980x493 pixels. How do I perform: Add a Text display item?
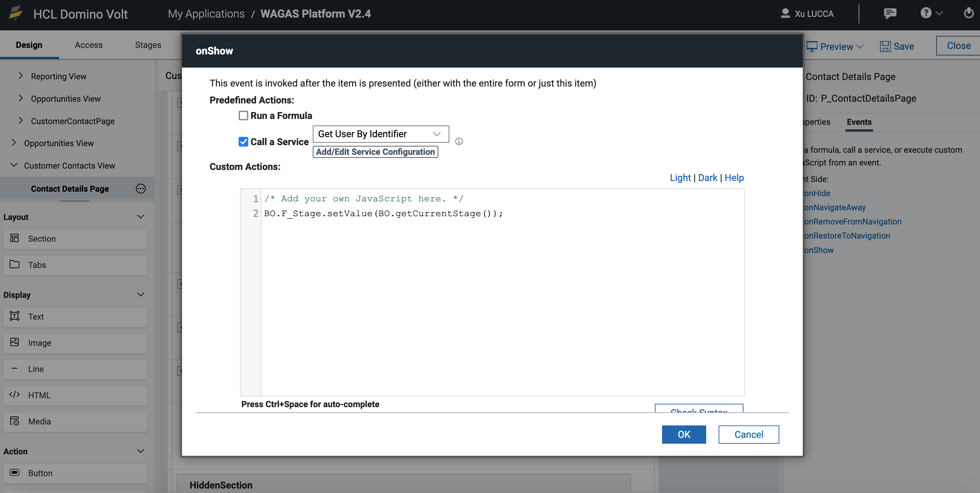tap(75, 316)
